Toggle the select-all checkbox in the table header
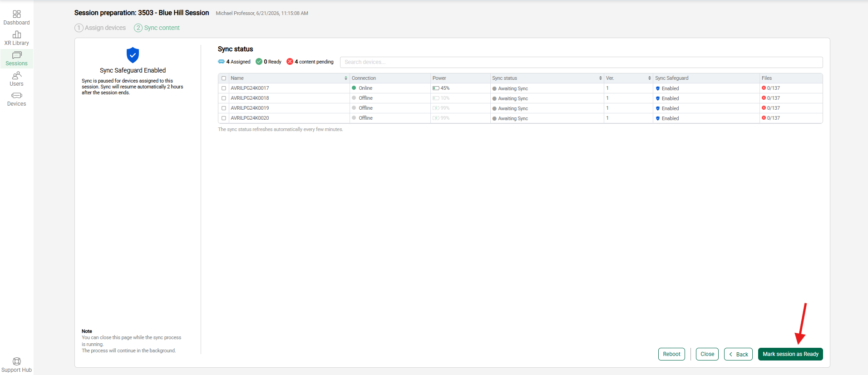The width and height of the screenshot is (868, 375). (x=224, y=78)
